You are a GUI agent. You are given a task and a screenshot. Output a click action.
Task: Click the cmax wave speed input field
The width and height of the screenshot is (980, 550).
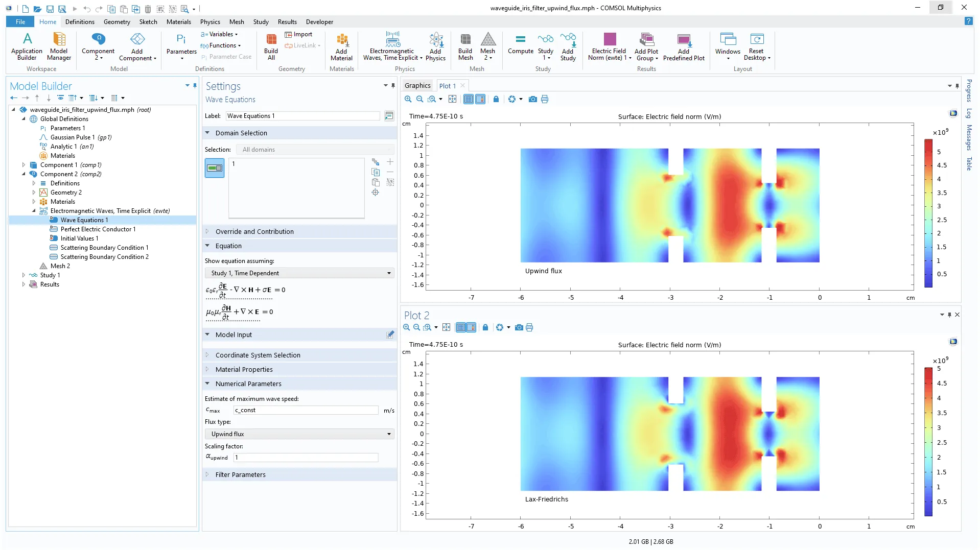pyautogui.click(x=306, y=410)
